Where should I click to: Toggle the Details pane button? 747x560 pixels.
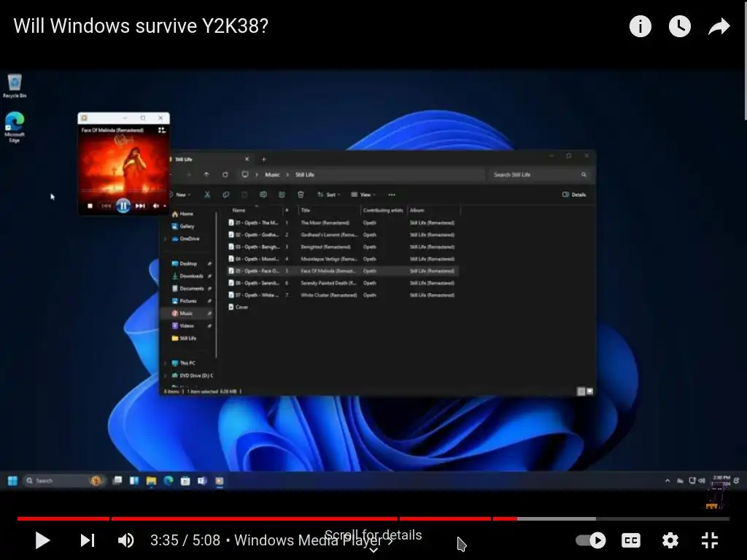tap(574, 195)
